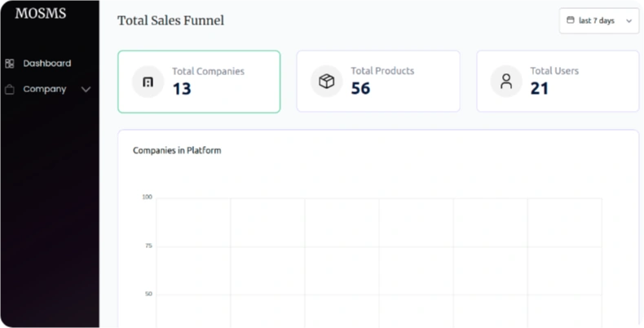
Task: Open the Dashboard menu item
Action: (x=46, y=63)
